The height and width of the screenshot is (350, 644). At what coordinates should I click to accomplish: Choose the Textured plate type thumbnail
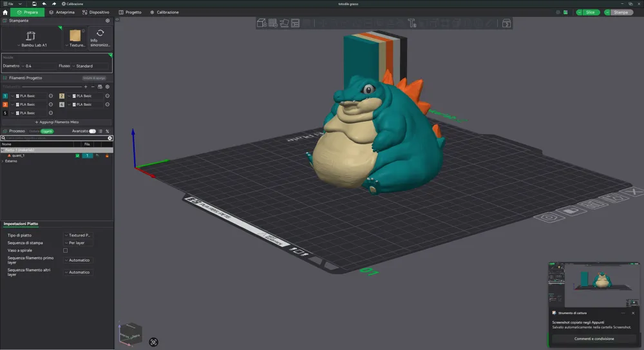click(x=75, y=36)
